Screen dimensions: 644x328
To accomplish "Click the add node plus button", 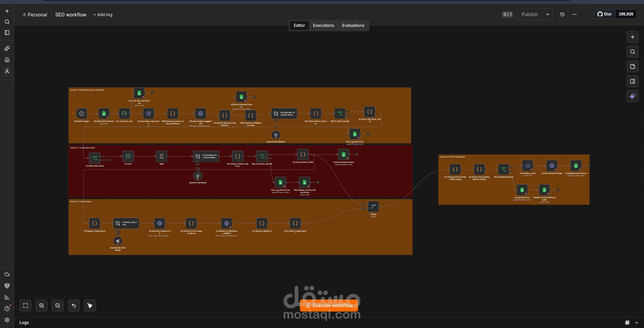I will coord(632,37).
